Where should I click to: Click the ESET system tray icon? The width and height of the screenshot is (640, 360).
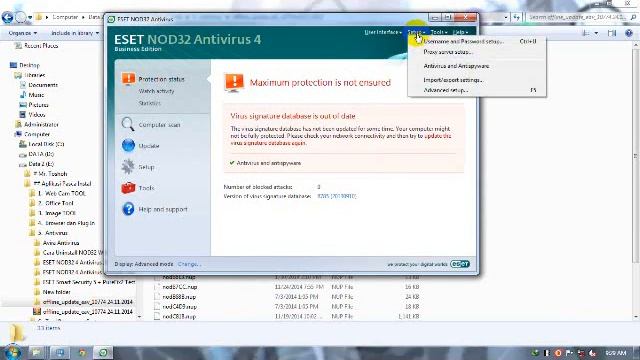(x=536, y=353)
